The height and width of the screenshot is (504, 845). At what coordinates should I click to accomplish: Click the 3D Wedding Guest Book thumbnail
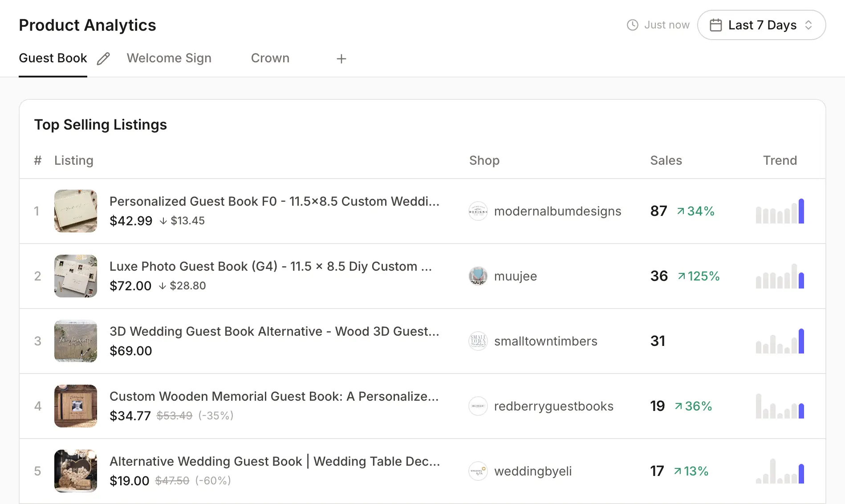coord(75,341)
